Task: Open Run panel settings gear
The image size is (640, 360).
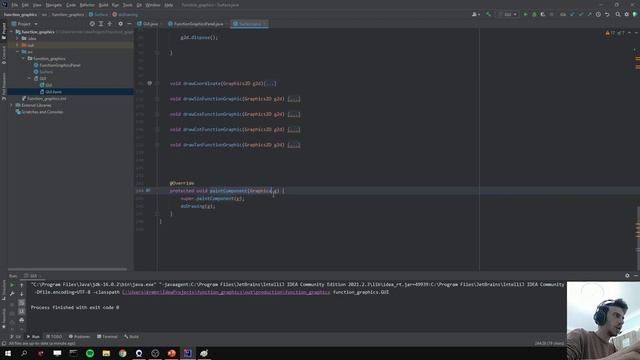Action: coord(627,276)
